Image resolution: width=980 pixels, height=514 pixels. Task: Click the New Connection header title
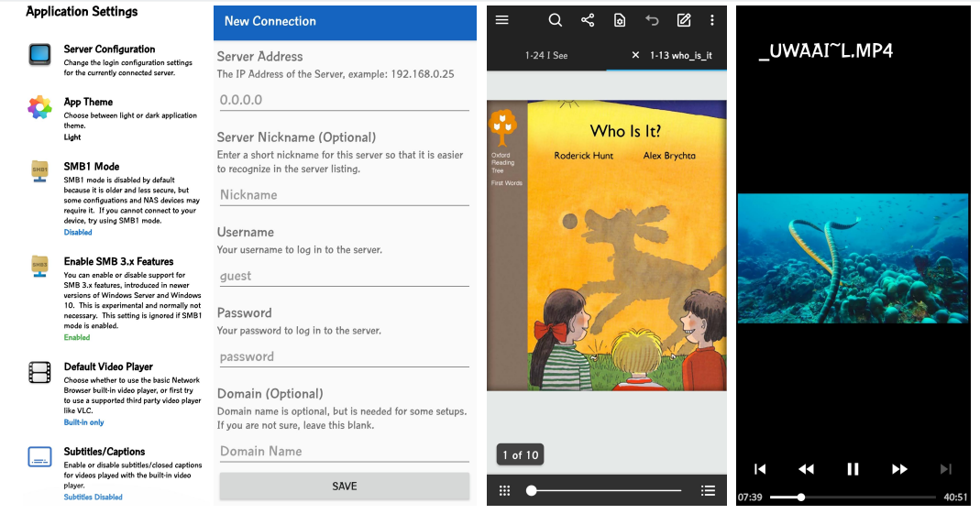click(270, 21)
